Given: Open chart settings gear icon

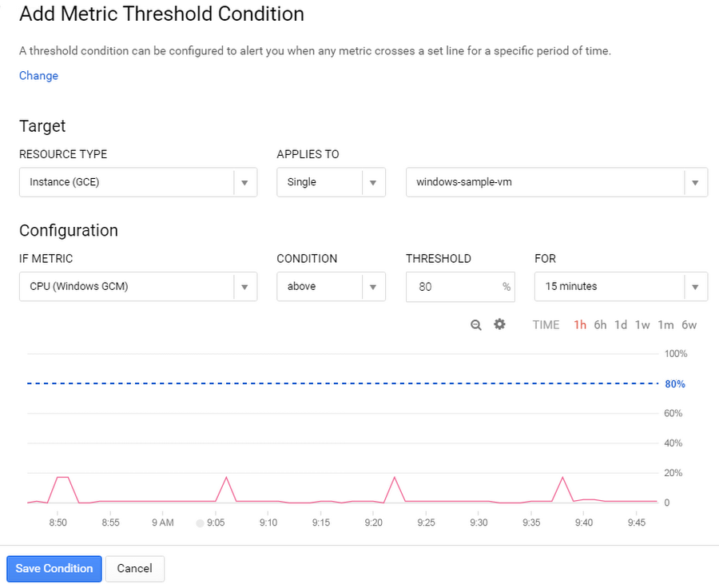Looking at the screenshot, I should pos(500,324).
